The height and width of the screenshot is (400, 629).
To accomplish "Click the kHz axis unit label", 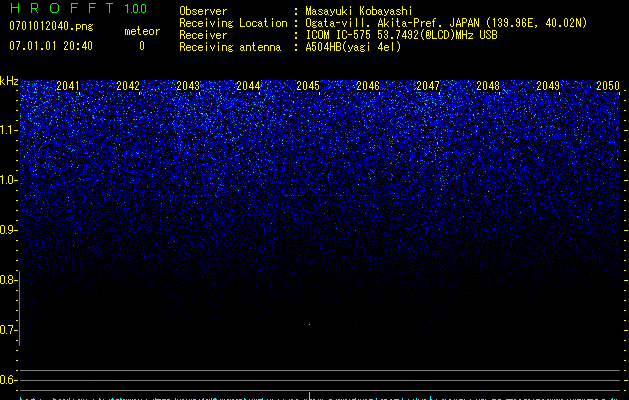I will (x=9, y=81).
